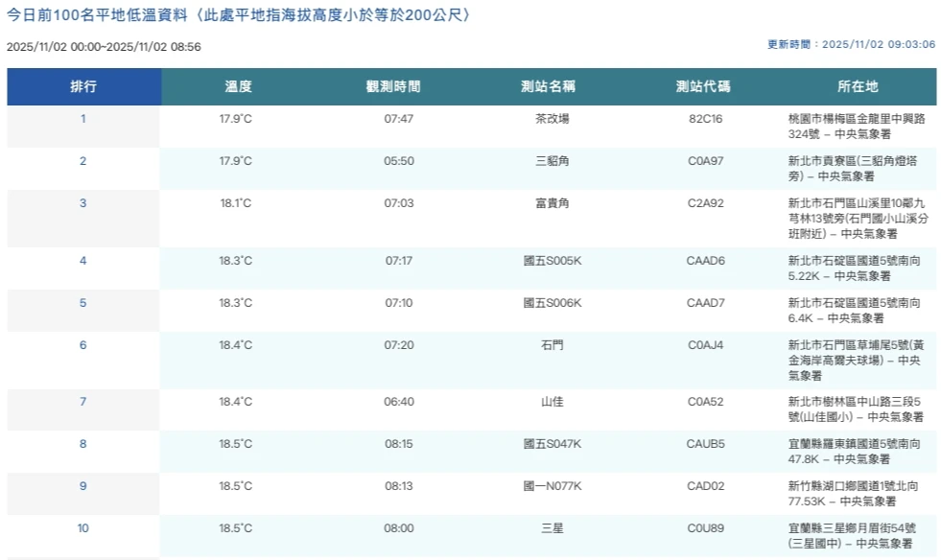Screen dimensions: 941x560
Task: Select rank 5 in the ranking column
Action: (x=82, y=302)
